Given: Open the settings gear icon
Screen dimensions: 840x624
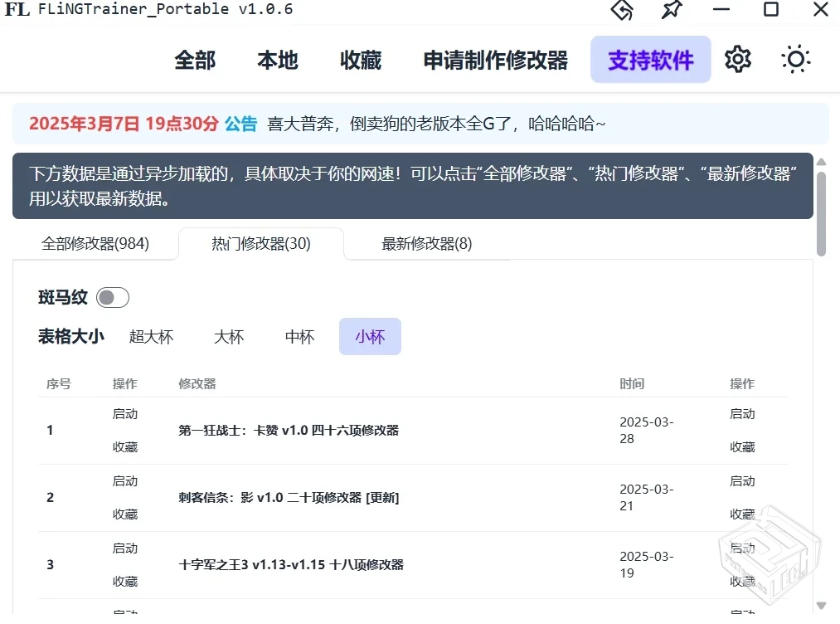Looking at the screenshot, I should [737, 59].
